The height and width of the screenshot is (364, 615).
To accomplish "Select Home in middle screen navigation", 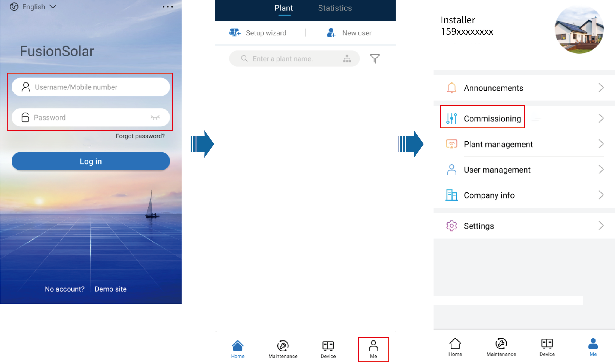I will pyautogui.click(x=238, y=349).
